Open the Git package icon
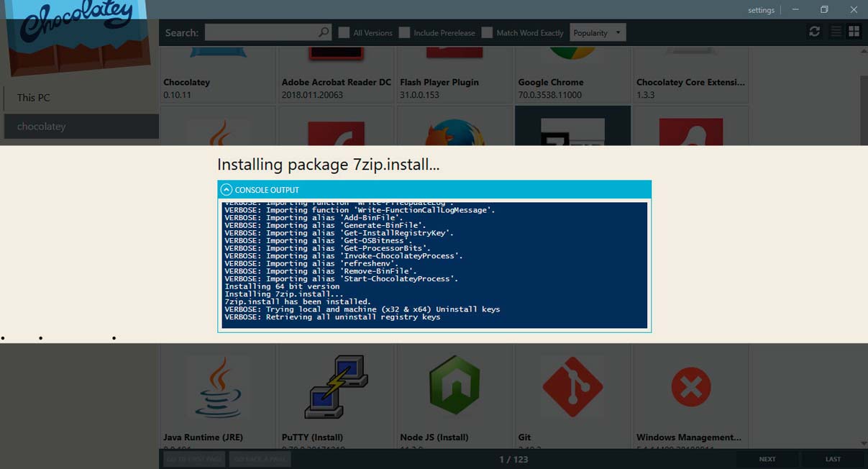Screen dimensions: 868x469 pyautogui.click(x=572, y=386)
